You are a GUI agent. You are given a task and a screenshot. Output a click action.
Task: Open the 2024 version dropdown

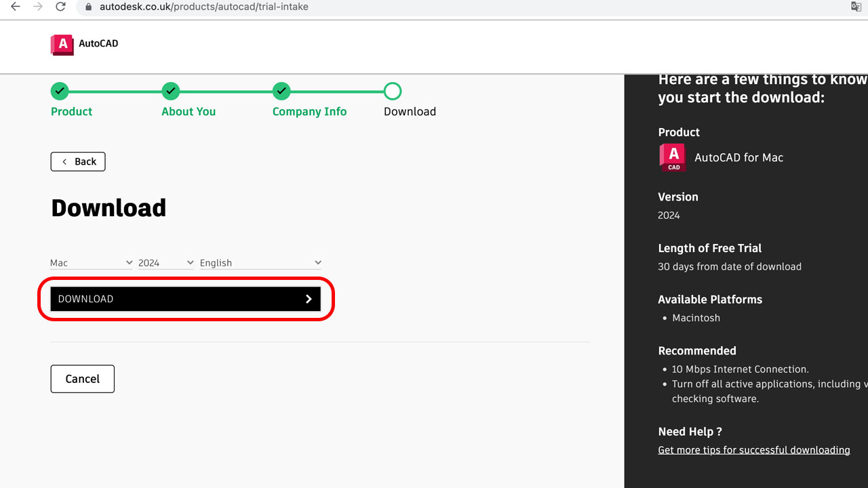[166, 263]
